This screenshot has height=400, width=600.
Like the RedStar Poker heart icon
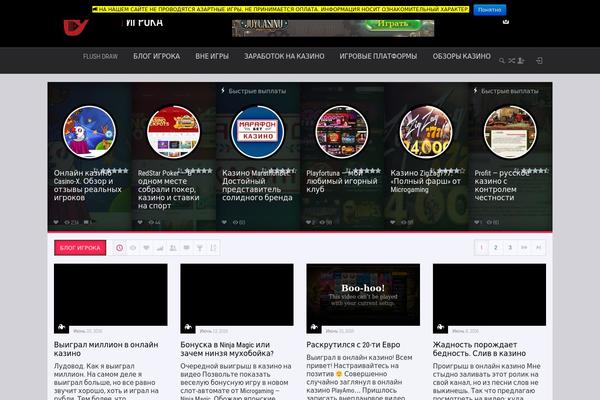point(140,222)
